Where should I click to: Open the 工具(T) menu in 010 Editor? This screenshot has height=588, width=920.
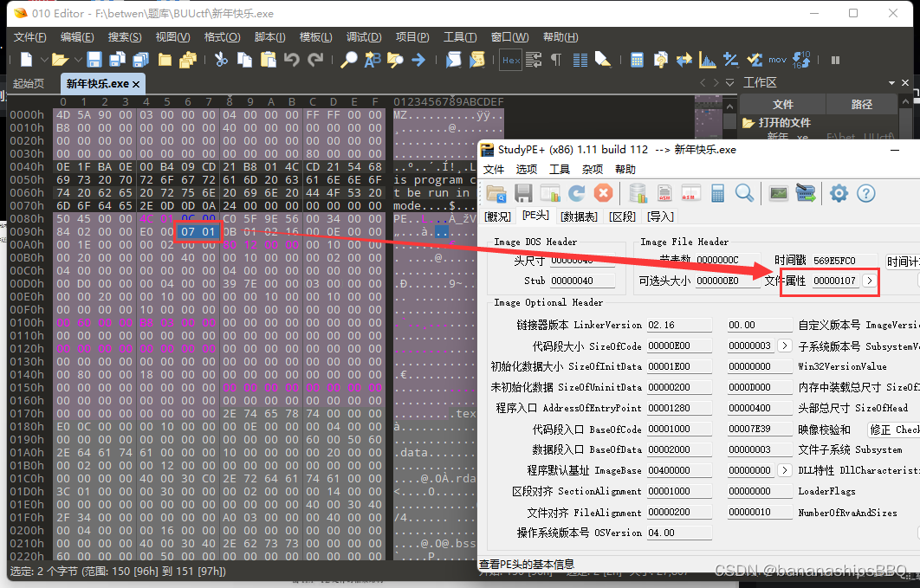click(x=460, y=37)
